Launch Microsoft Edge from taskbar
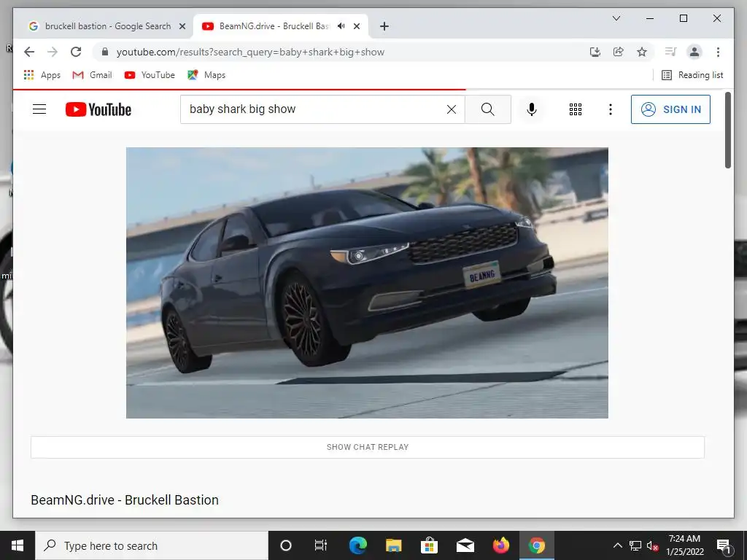 (357, 545)
